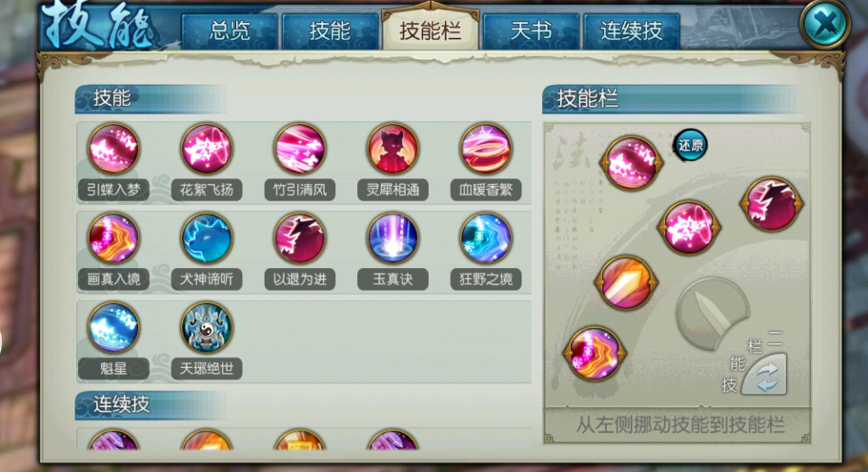The image size is (868, 472).
Task: Select the 魁星 blue skill icon
Action: coord(113,327)
